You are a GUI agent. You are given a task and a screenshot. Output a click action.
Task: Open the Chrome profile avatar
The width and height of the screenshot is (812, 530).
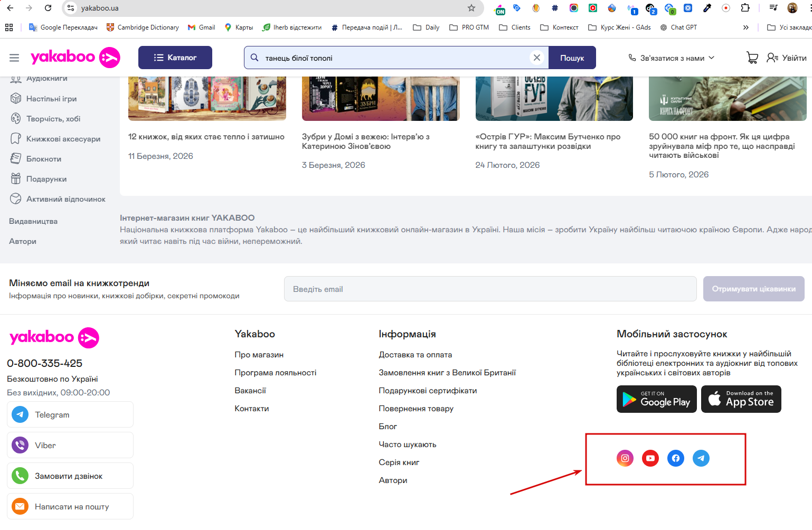[x=792, y=8]
